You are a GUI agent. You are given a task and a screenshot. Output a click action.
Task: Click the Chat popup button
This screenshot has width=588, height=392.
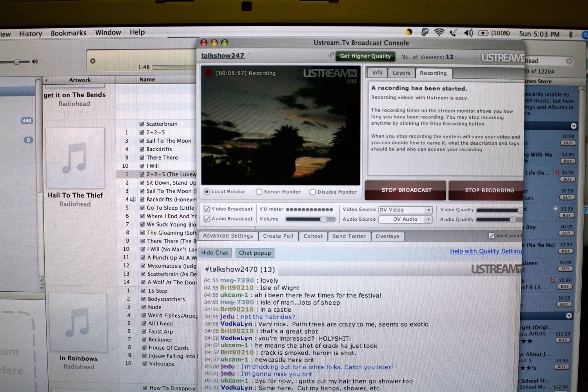click(x=255, y=253)
